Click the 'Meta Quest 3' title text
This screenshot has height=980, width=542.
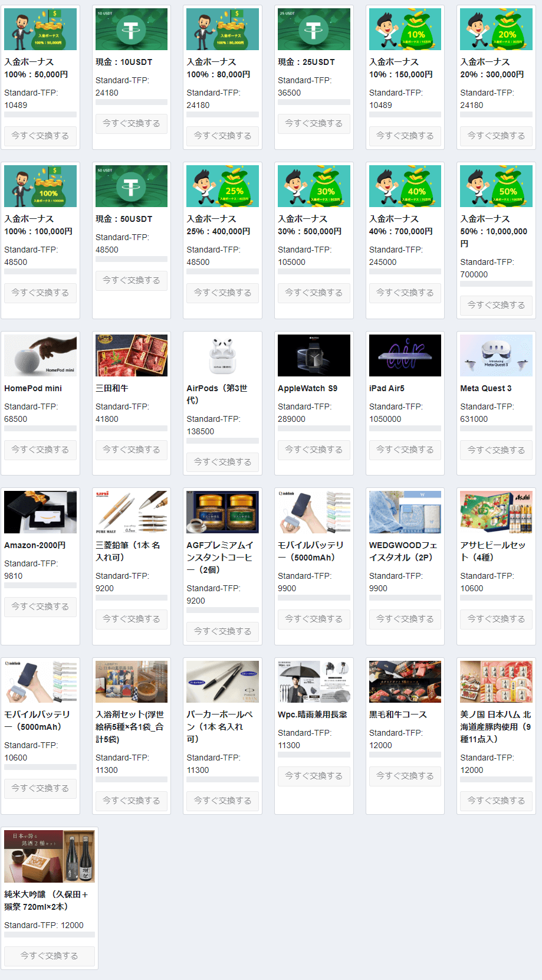coord(486,388)
